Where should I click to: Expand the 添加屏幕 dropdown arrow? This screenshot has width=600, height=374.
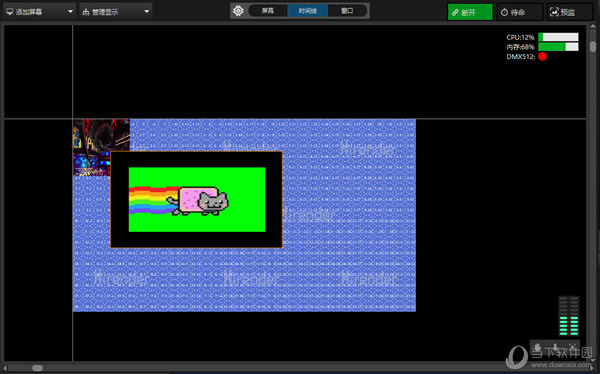pos(70,12)
